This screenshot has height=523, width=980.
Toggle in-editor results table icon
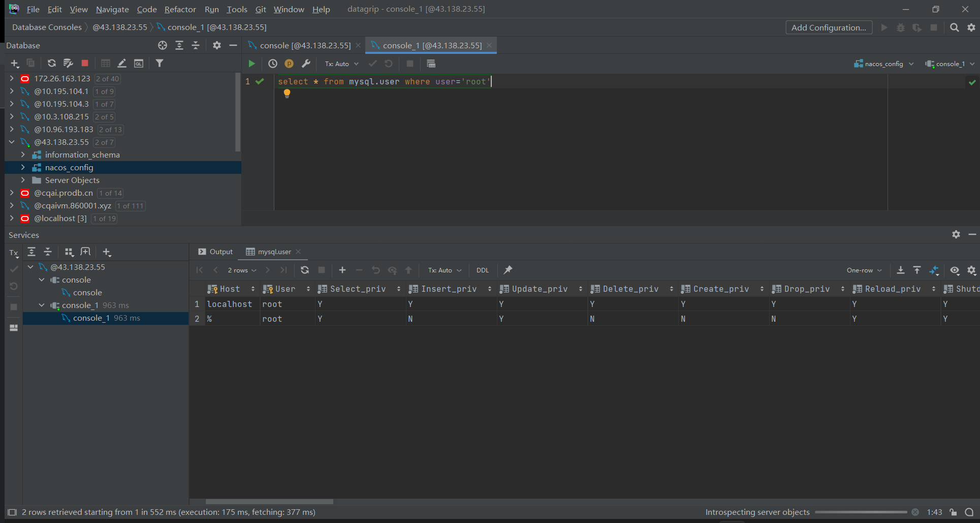tap(431, 64)
